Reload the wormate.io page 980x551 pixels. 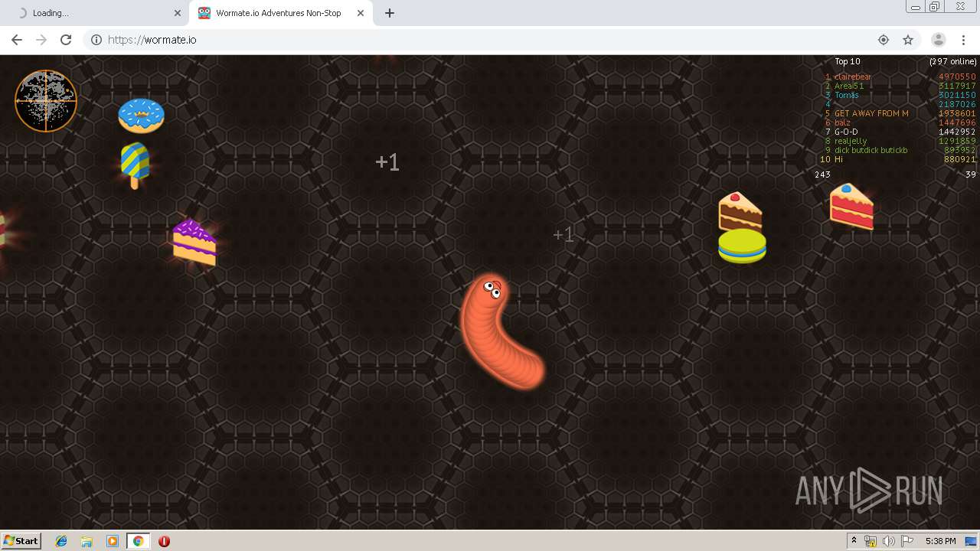pyautogui.click(x=66, y=40)
